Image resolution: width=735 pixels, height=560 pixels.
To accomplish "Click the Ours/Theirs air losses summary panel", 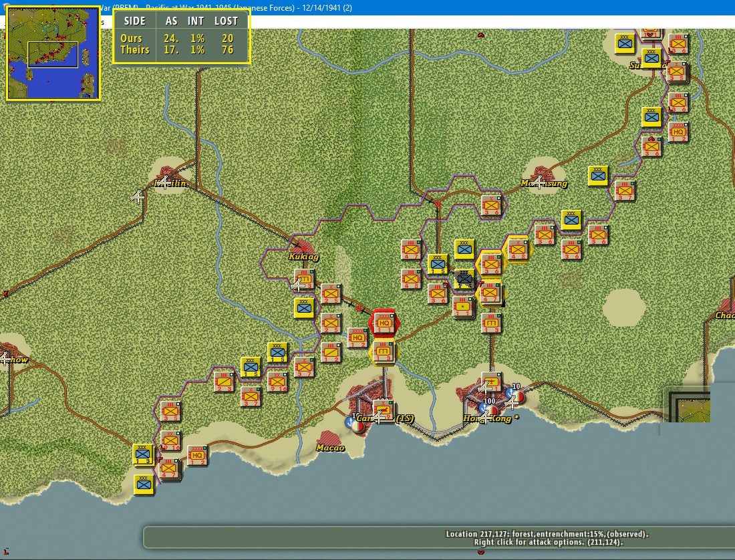I will [181, 37].
